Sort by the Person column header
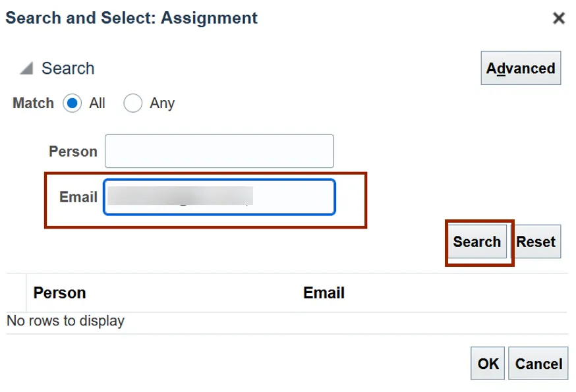 pos(60,293)
